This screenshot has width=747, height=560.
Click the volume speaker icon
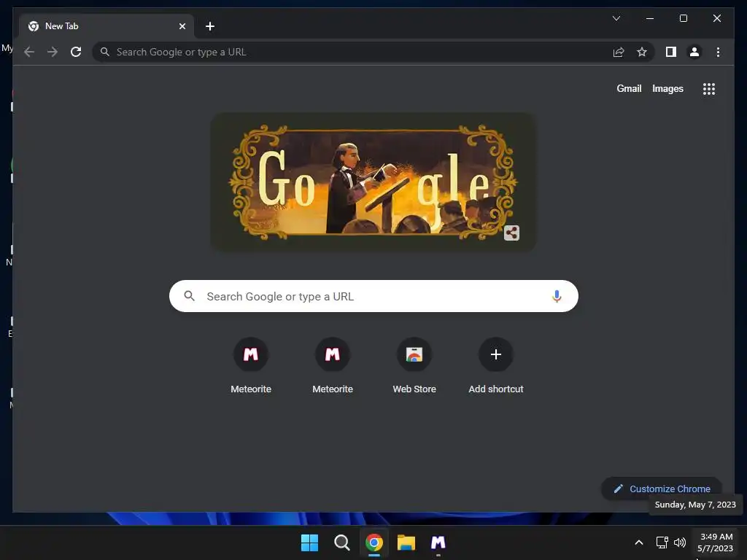coord(680,542)
